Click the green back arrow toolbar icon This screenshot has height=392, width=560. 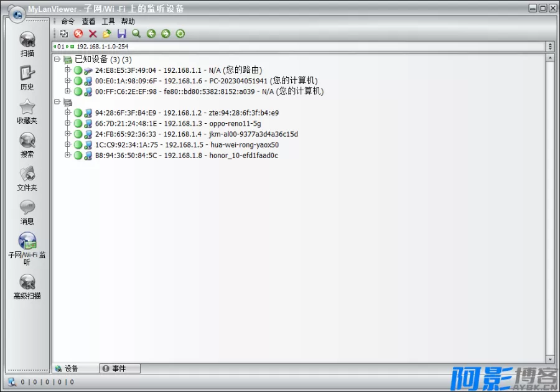coord(151,34)
